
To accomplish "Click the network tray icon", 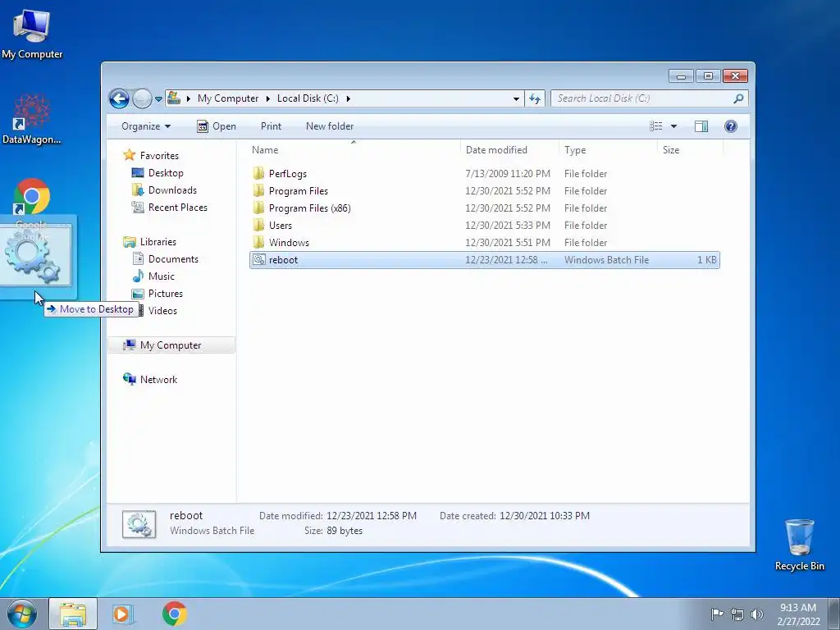I will [x=737, y=614].
